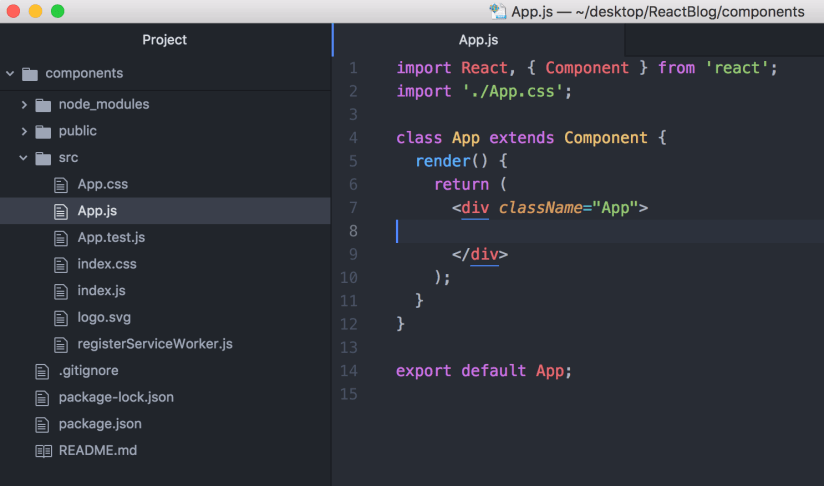The image size is (824, 486).
Task: Click the public folder icon
Action: click(x=42, y=132)
